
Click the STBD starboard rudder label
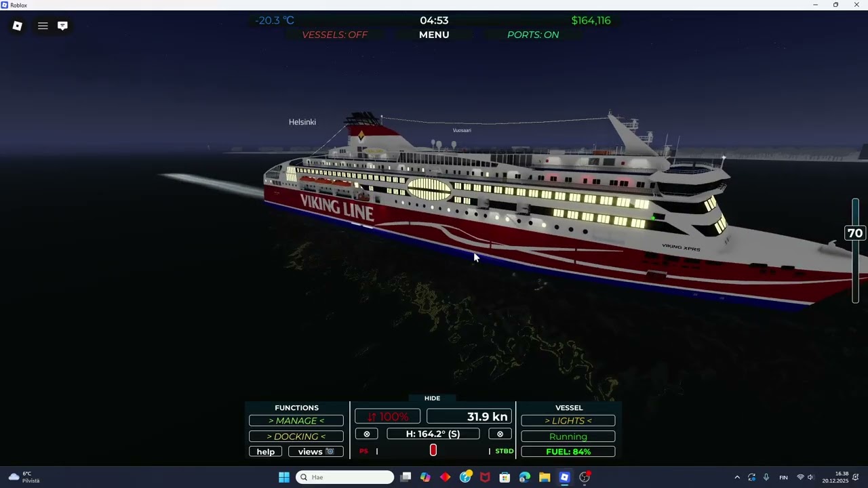504,451
